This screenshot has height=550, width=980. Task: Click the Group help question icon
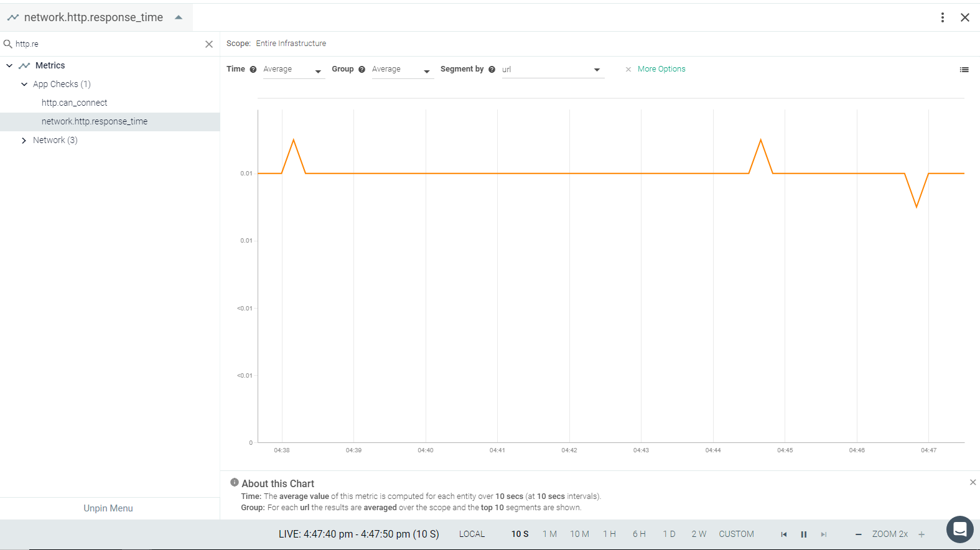pos(362,70)
